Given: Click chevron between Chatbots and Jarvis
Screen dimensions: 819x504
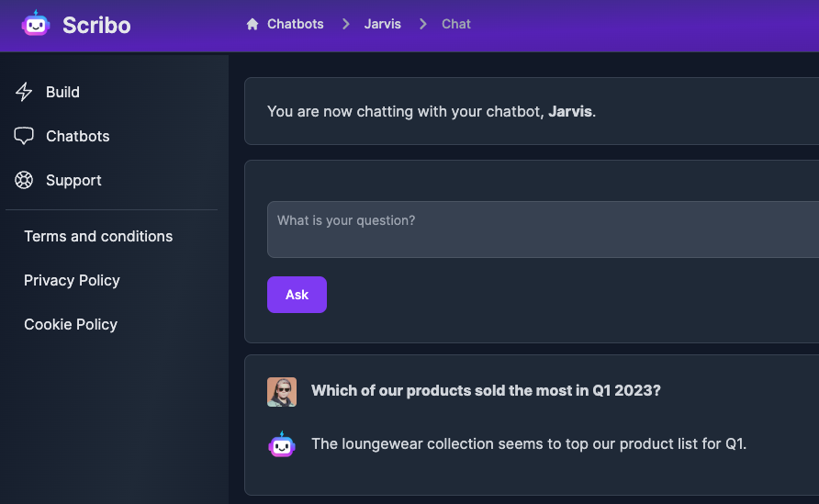Looking at the screenshot, I should pos(345,24).
